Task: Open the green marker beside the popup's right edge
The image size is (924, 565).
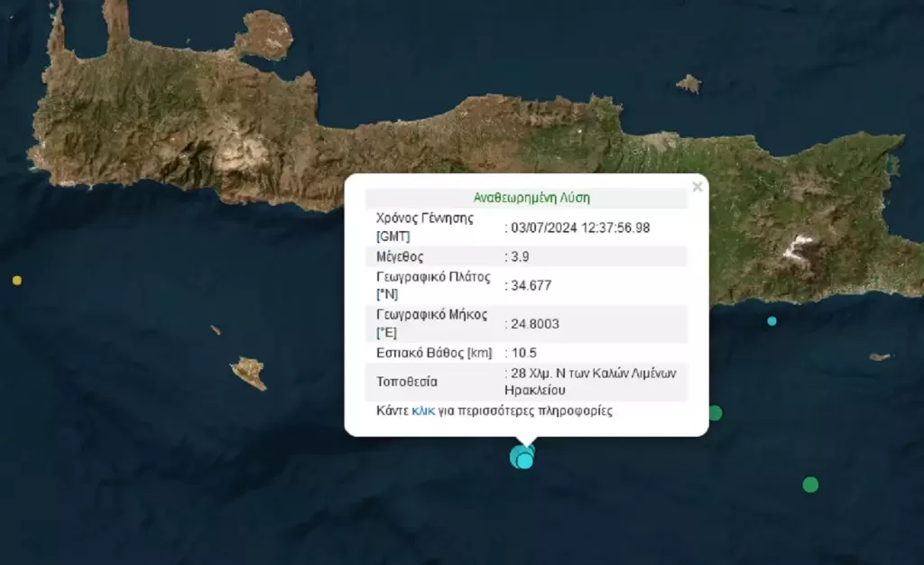Action: [715, 412]
